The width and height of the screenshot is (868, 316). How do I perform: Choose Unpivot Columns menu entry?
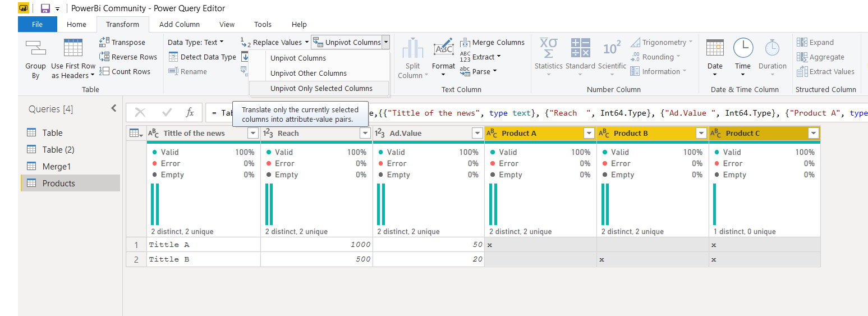(298, 58)
